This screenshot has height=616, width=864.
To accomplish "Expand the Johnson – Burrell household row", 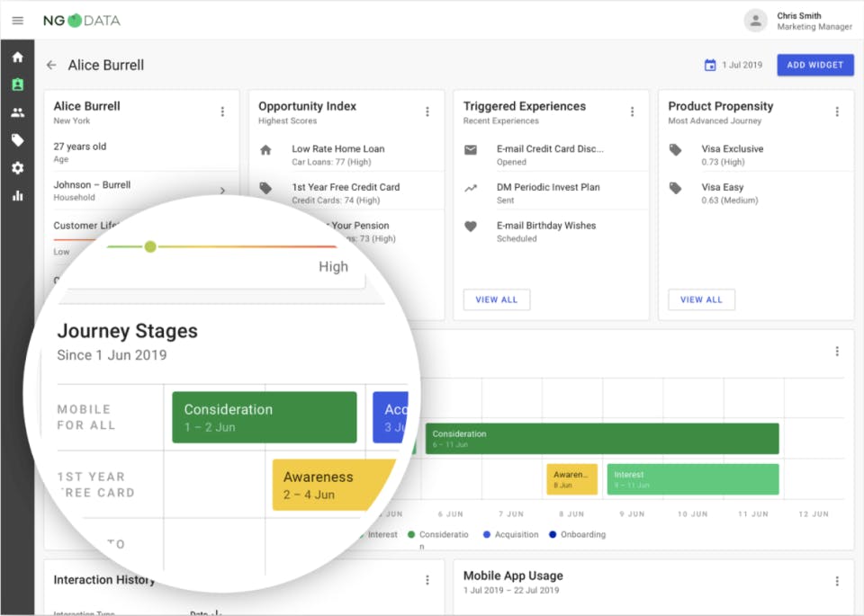I will coord(222,191).
